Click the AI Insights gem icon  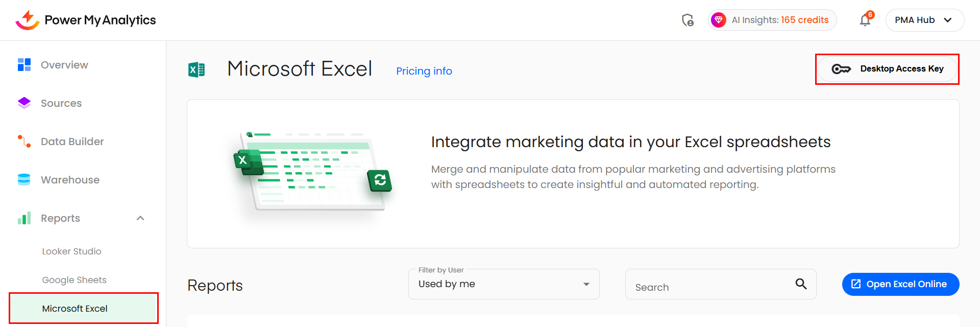click(x=719, y=20)
